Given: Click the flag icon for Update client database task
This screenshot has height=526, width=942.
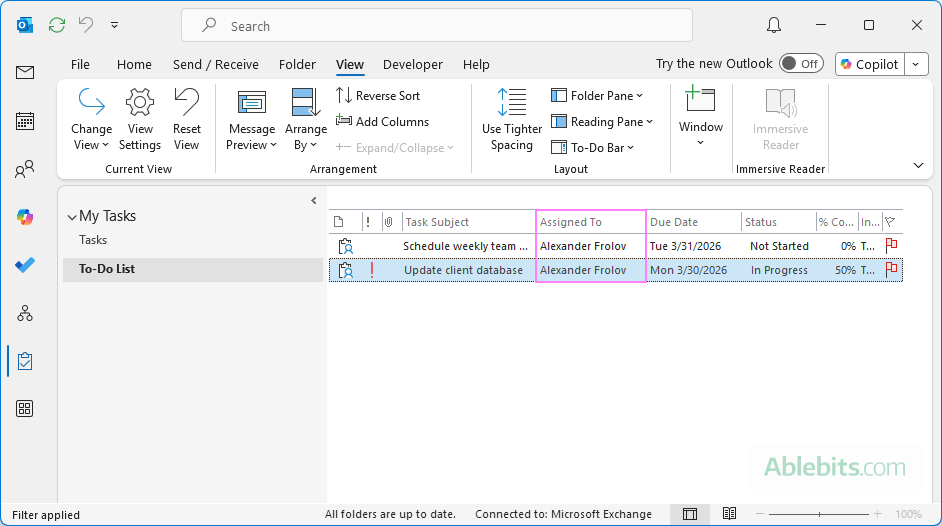Looking at the screenshot, I should coord(892,270).
